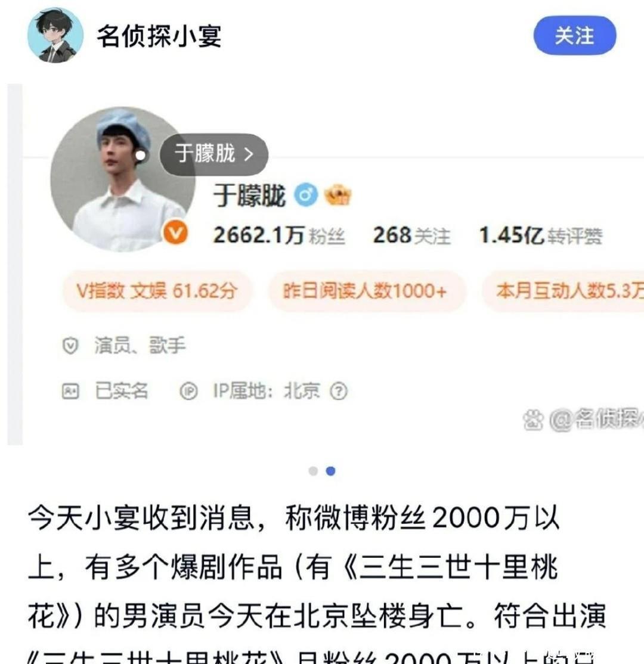Click the circular IP icon
This screenshot has width=644, height=664.
point(188,391)
